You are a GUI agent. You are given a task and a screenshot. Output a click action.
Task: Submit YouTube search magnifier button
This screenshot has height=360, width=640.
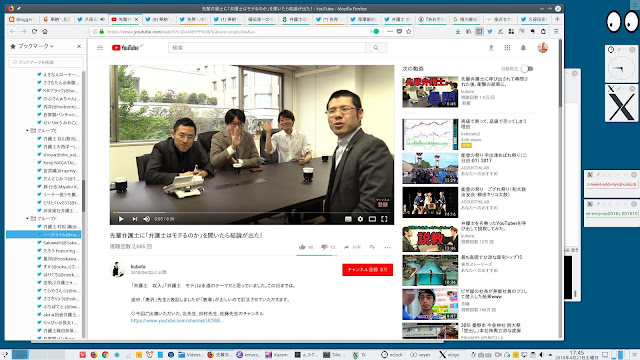tap(376, 48)
